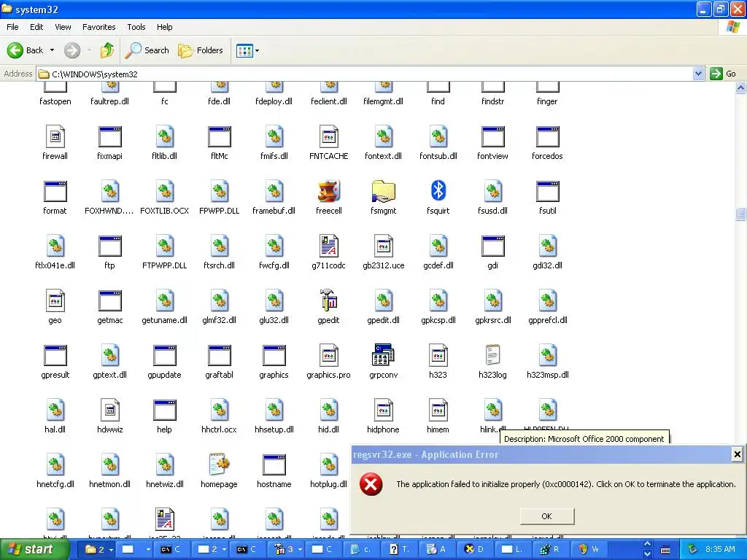
Task: Select the fsmgmt shared folder icon
Action: coord(384,192)
